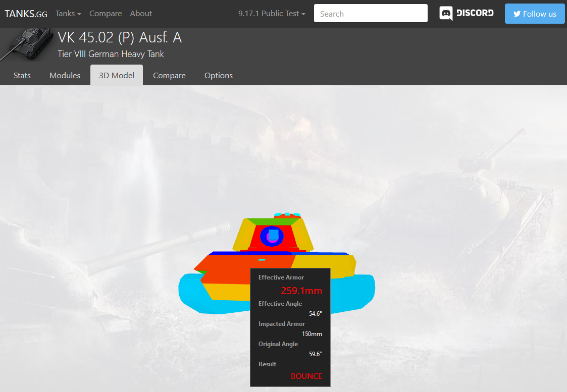This screenshot has height=392, width=567.
Task: Go to the About page
Action: coord(141,14)
